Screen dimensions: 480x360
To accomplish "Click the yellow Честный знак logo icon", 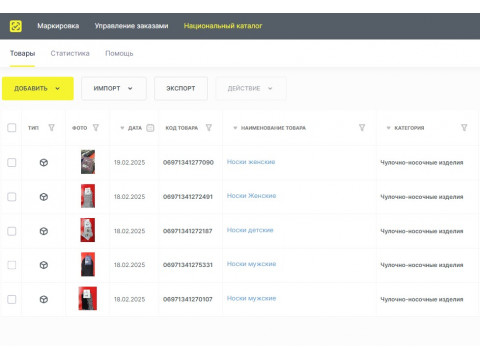I will point(16,26).
